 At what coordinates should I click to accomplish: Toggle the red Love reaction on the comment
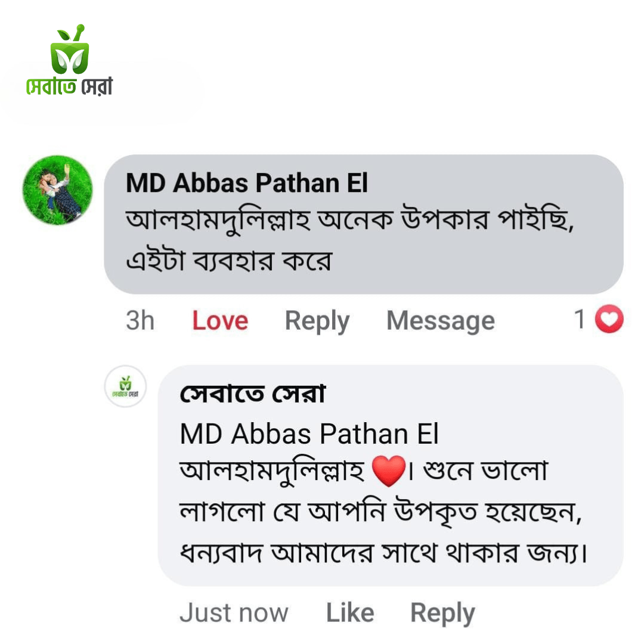[x=220, y=321]
